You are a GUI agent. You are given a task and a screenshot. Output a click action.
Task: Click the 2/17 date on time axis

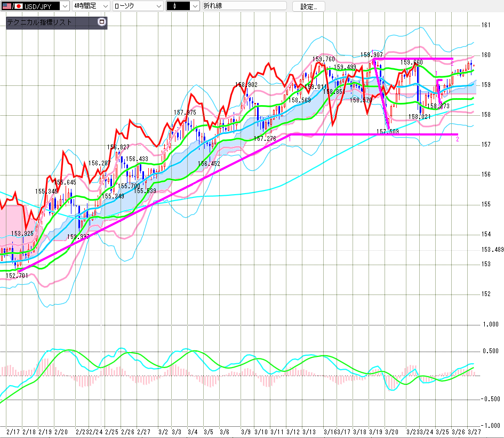tap(12, 431)
